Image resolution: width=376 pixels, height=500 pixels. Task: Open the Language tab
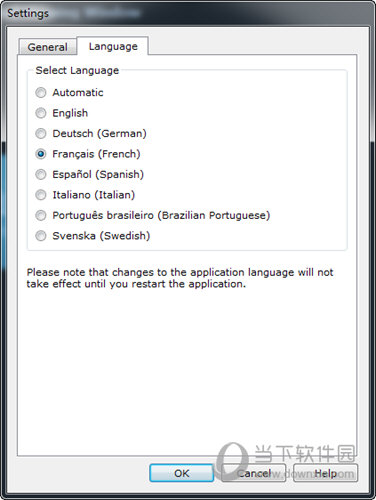pos(113,46)
